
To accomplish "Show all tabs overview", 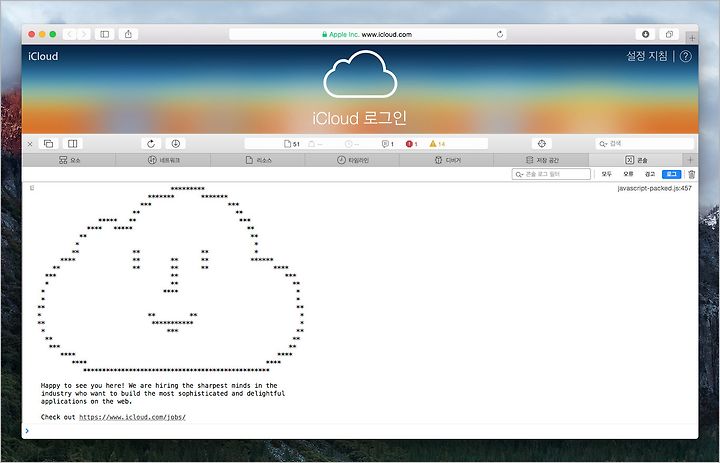I will [669, 34].
